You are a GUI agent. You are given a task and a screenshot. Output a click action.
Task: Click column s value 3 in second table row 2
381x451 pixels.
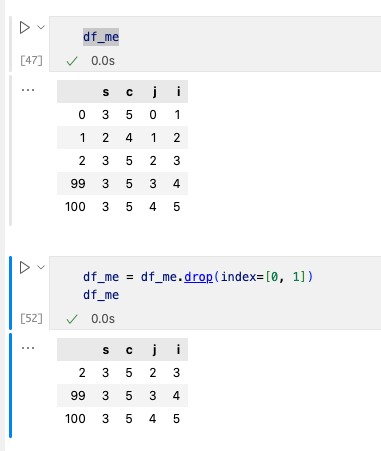pos(106,373)
